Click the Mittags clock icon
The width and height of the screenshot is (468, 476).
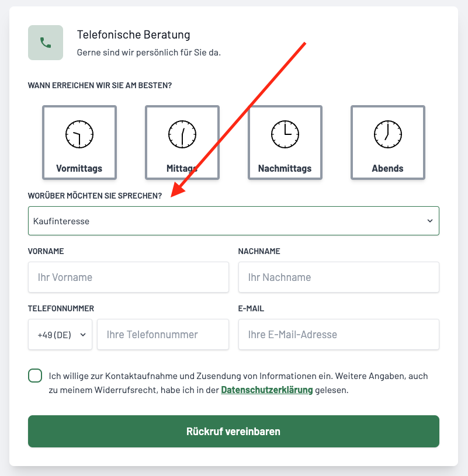[x=182, y=134]
